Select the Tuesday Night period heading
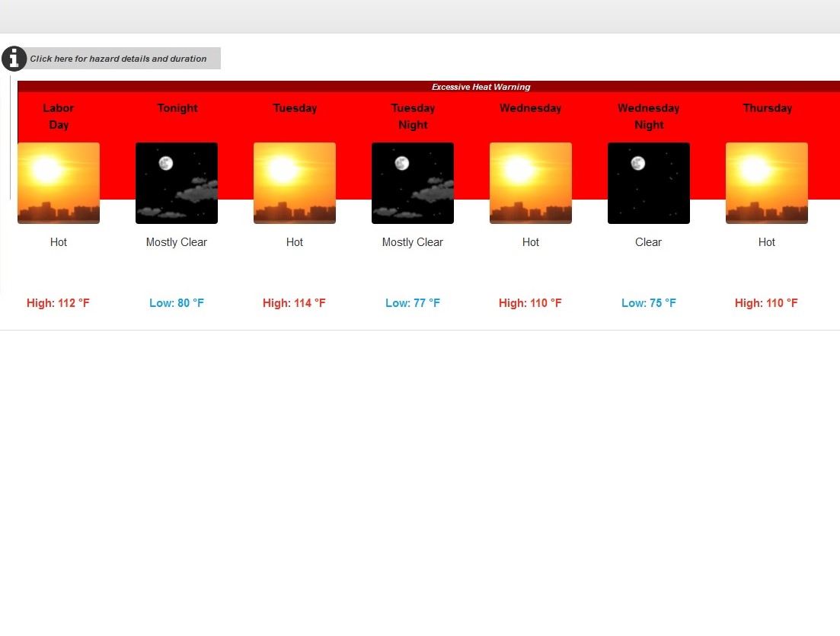Viewport: 840px width, 636px height. [413, 117]
